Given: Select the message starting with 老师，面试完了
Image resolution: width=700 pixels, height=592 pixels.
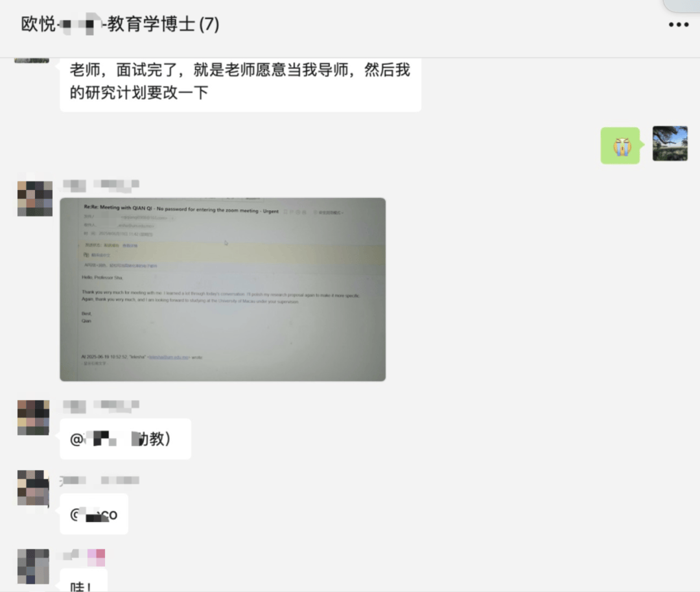Looking at the screenshot, I should click(240, 82).
